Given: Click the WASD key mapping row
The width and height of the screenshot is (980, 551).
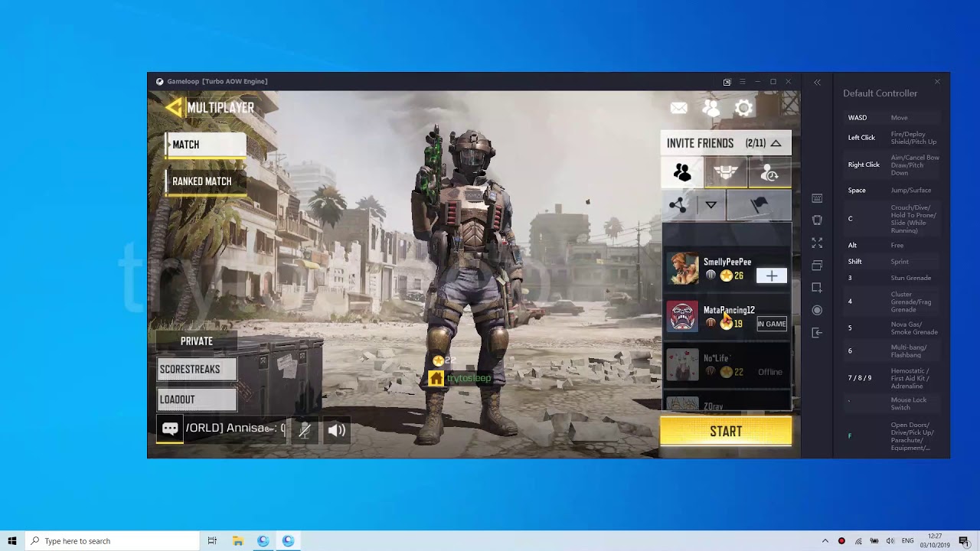Looking at the screenshot, I should point(892,118).
